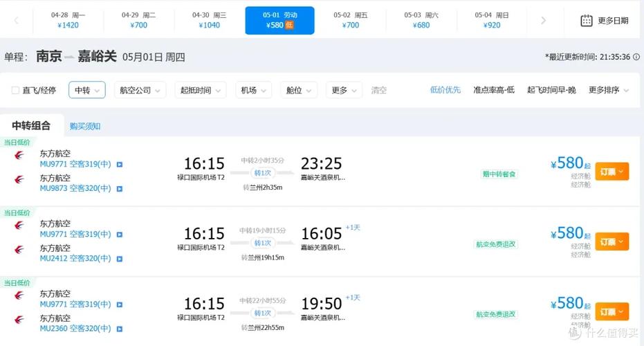
Task: Sort by 起飞时间早-晚
Action: coord(551,89)
